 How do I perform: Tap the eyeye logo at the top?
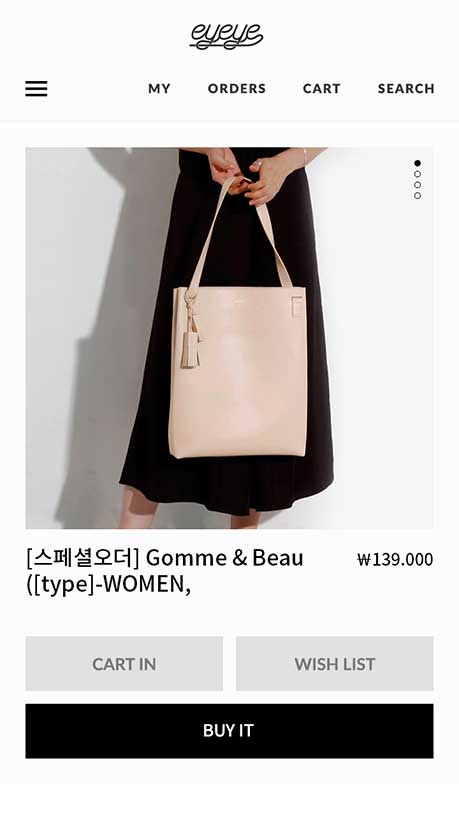[226, 36]
